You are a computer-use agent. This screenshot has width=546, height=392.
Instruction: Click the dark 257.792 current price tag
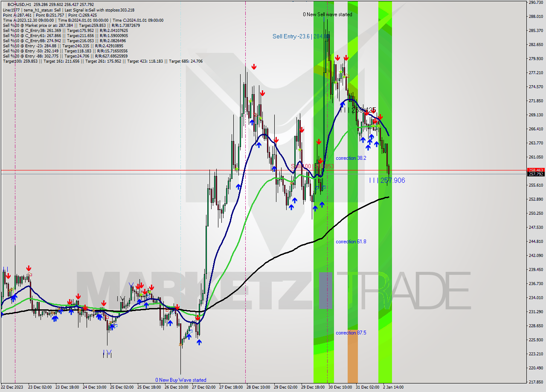coord(536,174)
